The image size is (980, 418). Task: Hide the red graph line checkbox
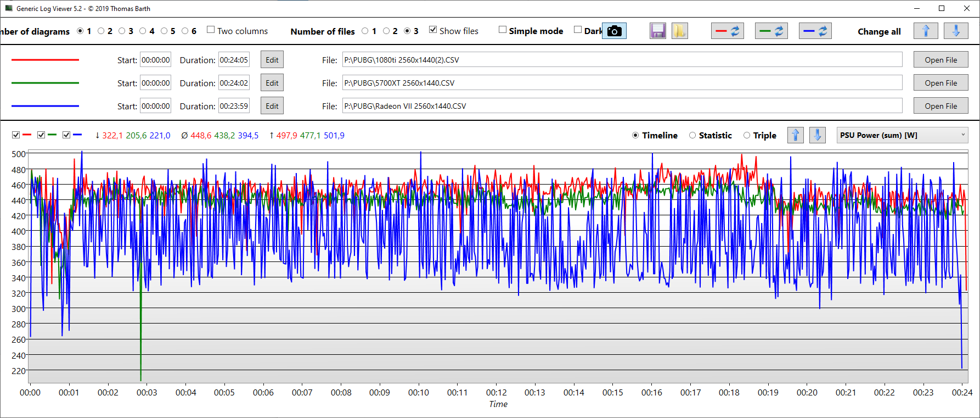(16, 135)
